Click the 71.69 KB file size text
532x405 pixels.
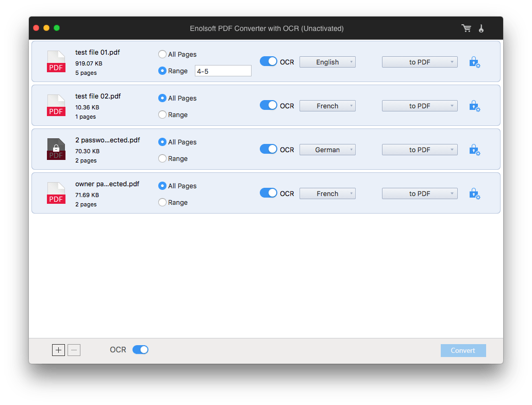87,195
